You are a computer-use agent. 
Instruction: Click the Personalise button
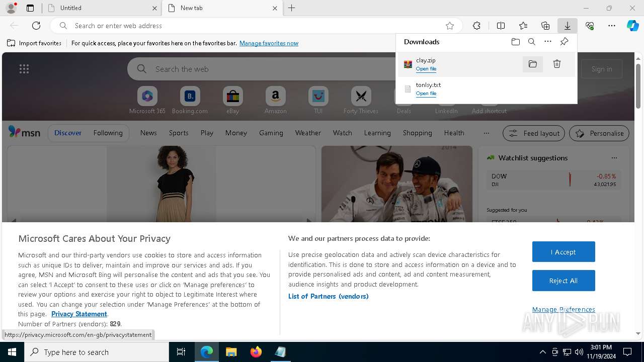[599, 133]
